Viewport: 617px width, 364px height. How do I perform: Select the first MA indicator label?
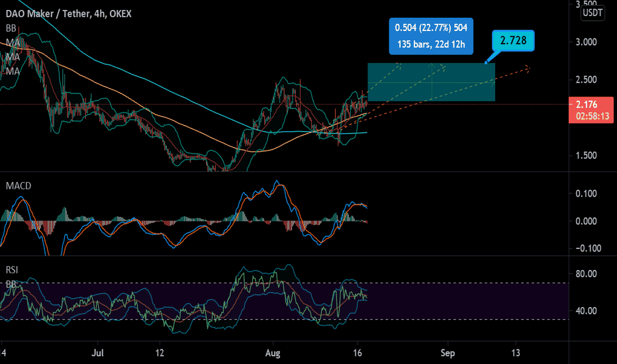point(13,42)
